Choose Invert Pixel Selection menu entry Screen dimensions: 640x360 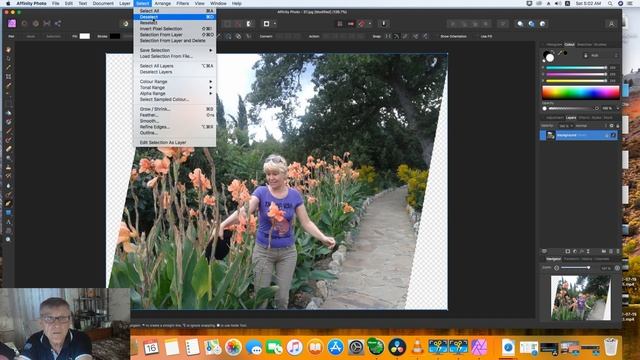coord(175,29)
